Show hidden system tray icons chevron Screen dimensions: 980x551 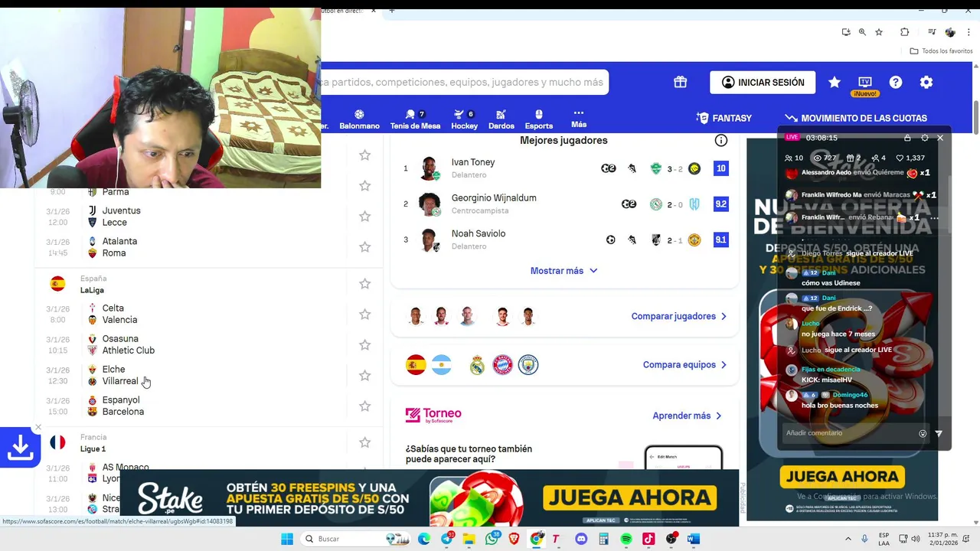pos(848,539)
